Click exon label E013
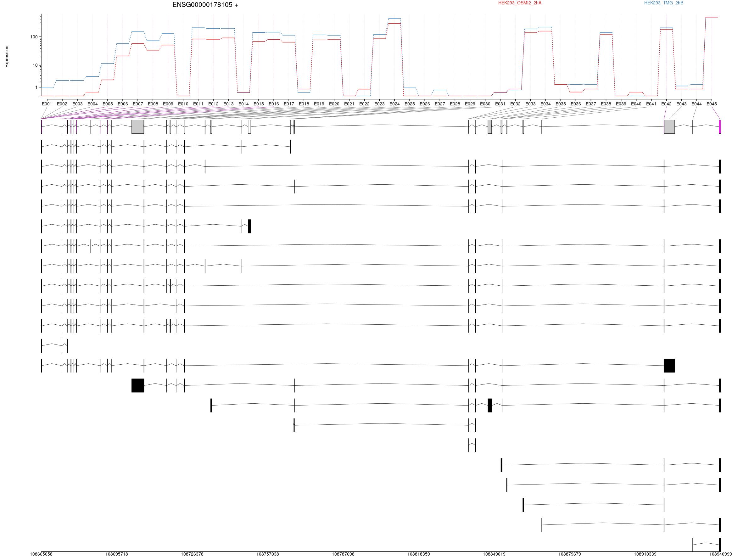This screenshot has height=560, width=755. coord(228,104)
